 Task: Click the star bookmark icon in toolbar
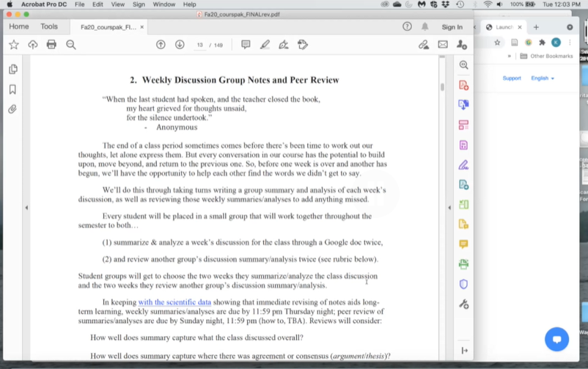14,45
